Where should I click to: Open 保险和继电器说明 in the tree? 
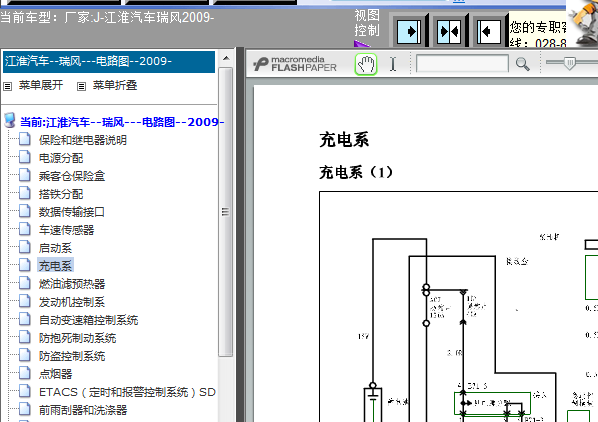(82, 140)
